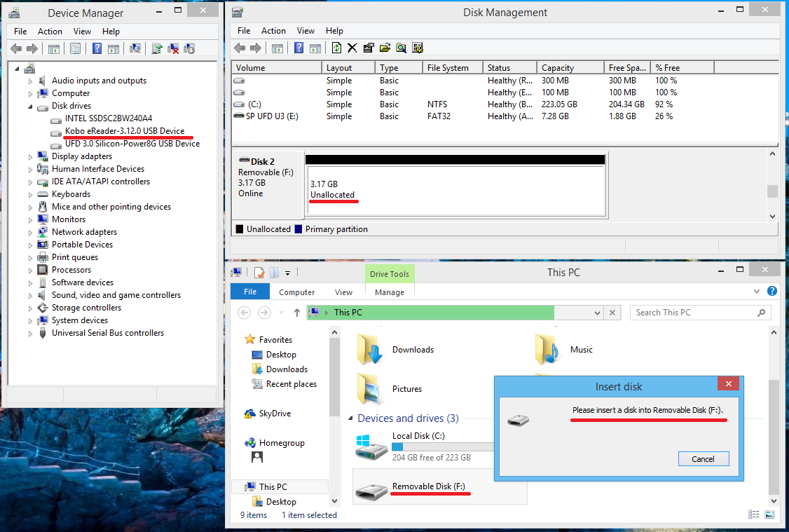Screen dimensions: 789x532
Task: Click settings list icon at Disk Management toolbar end
Action: pos(418,48)
